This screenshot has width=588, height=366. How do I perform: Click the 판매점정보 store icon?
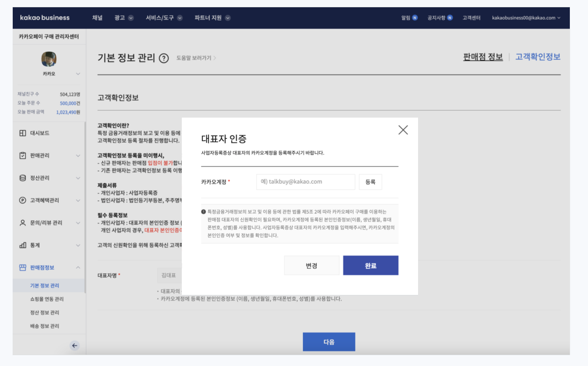pyautogui.click(x=23, y=267)
